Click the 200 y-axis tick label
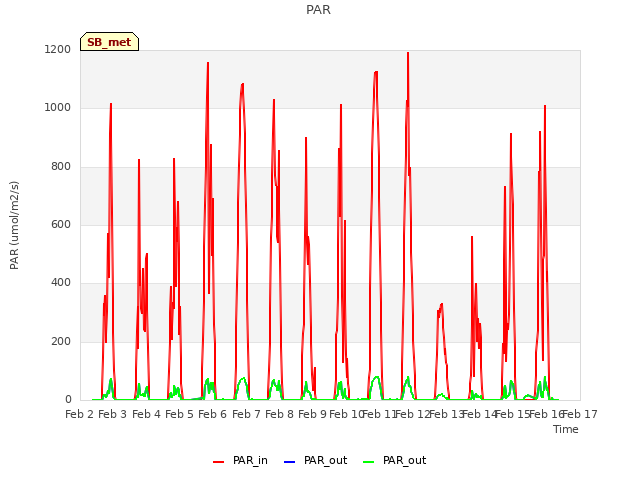Screen dimensions: 640x480 [x=61, y=342]
